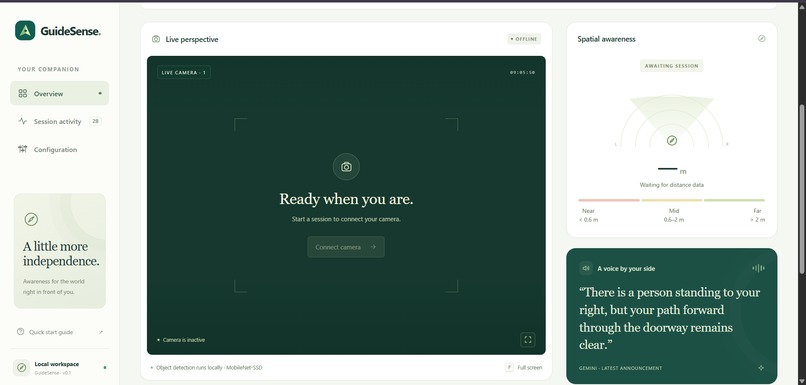Image resolution: width=806 pixels, height=385 pixels.
Task: Click the Configuration sliders icon
Action: (23, 149)
